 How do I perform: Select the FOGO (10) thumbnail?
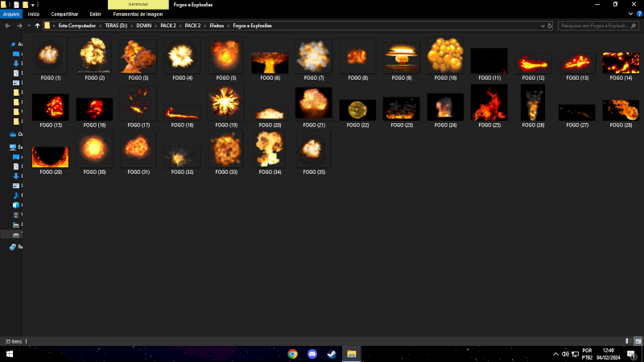click(445, 56)
